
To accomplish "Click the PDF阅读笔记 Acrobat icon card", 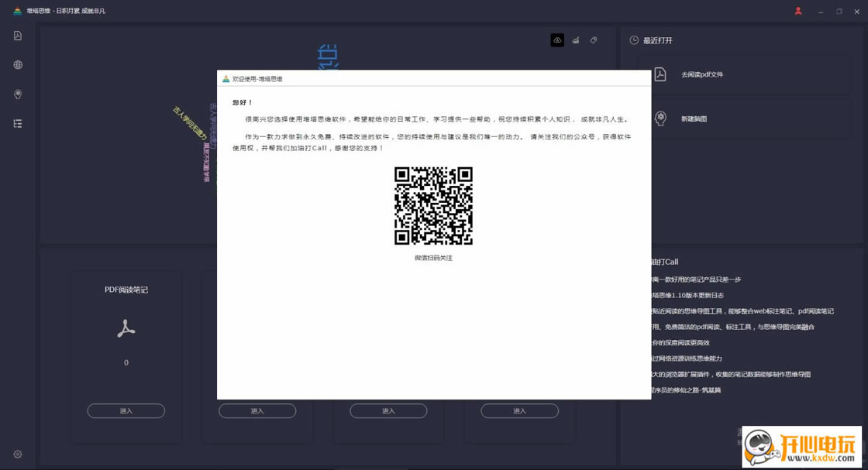I will coord(126,328).
